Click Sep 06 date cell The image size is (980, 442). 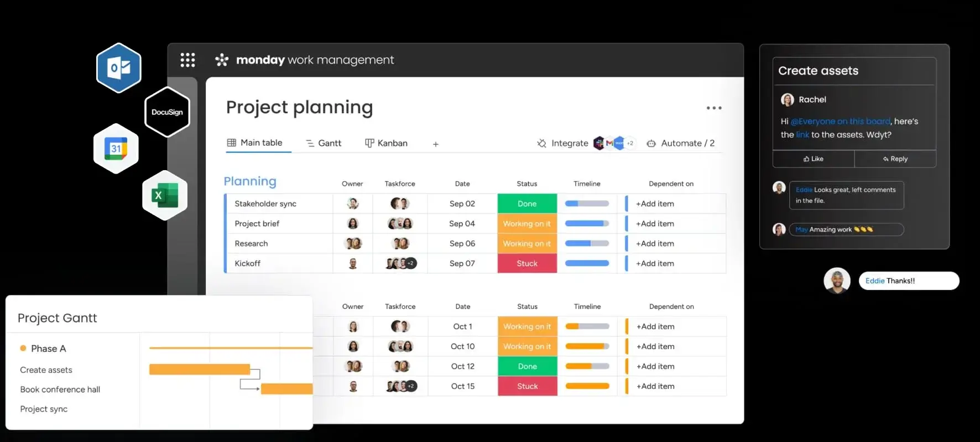pos(462,244)
